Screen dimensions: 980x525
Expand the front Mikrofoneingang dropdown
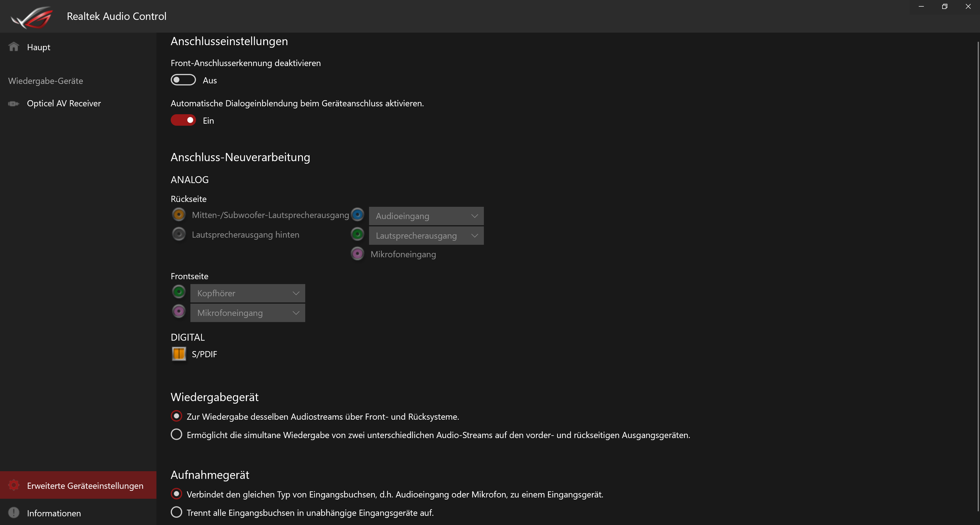coord(247,313)
